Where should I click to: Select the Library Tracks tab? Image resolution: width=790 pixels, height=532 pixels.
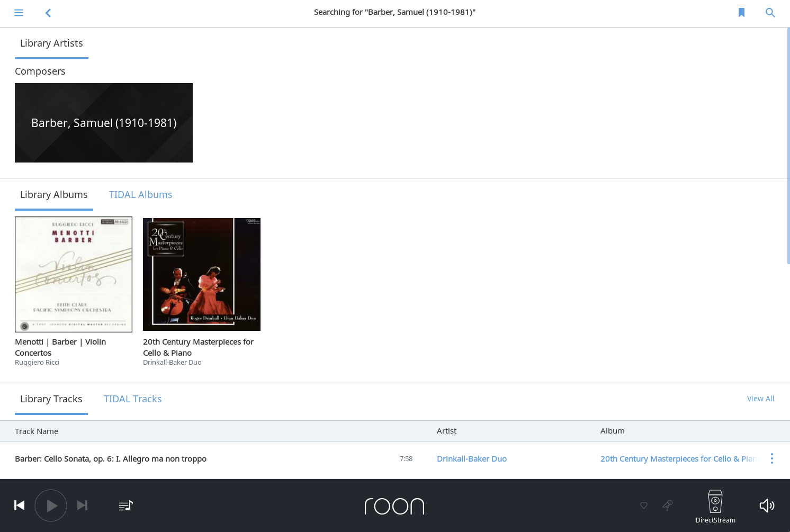[51, 399]
